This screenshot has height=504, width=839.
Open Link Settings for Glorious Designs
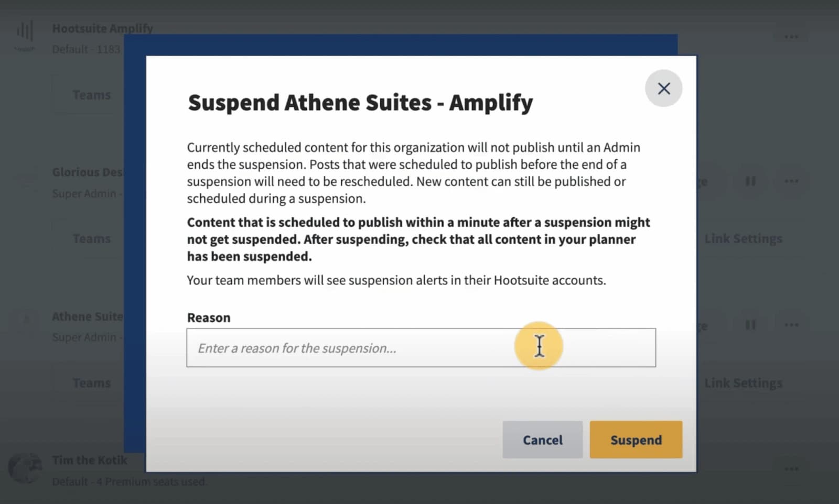(743, 238)
